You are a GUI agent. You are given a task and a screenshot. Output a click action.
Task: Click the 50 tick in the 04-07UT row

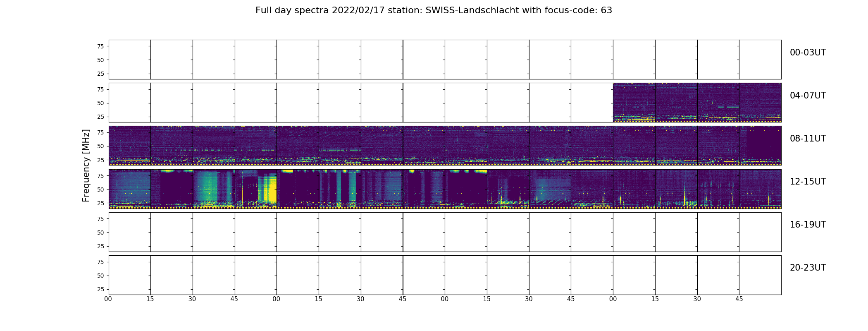tap(100, 103)
